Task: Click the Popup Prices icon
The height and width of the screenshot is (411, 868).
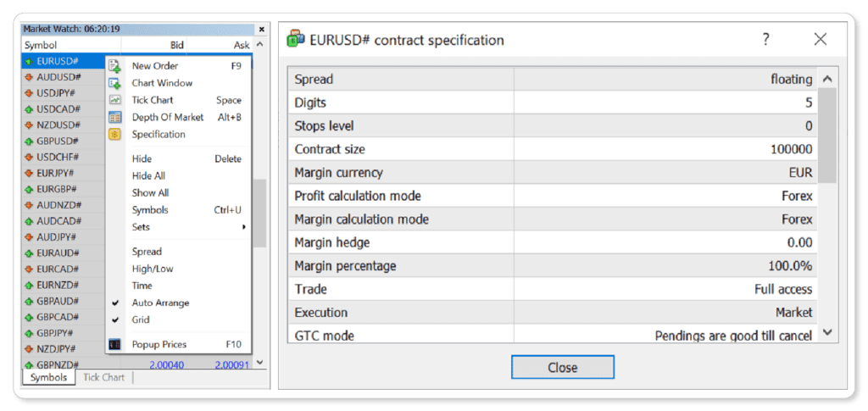Action: click(x=114, y=345)
